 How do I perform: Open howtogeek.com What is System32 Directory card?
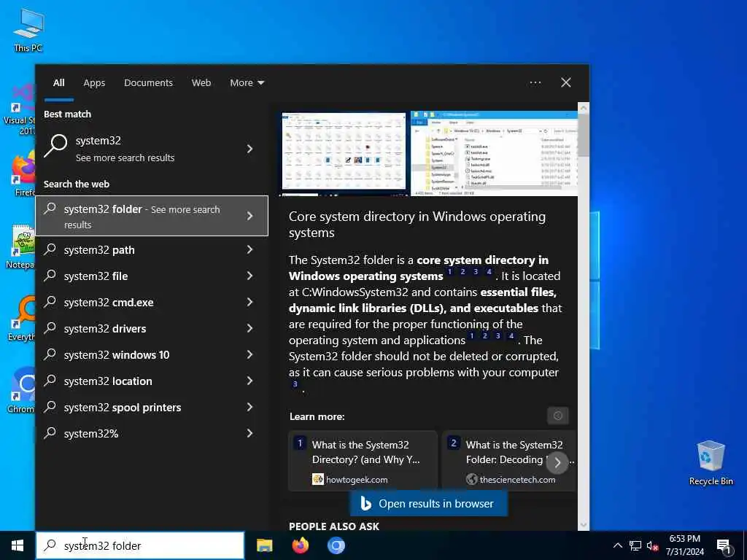click(x=363, y=461)
